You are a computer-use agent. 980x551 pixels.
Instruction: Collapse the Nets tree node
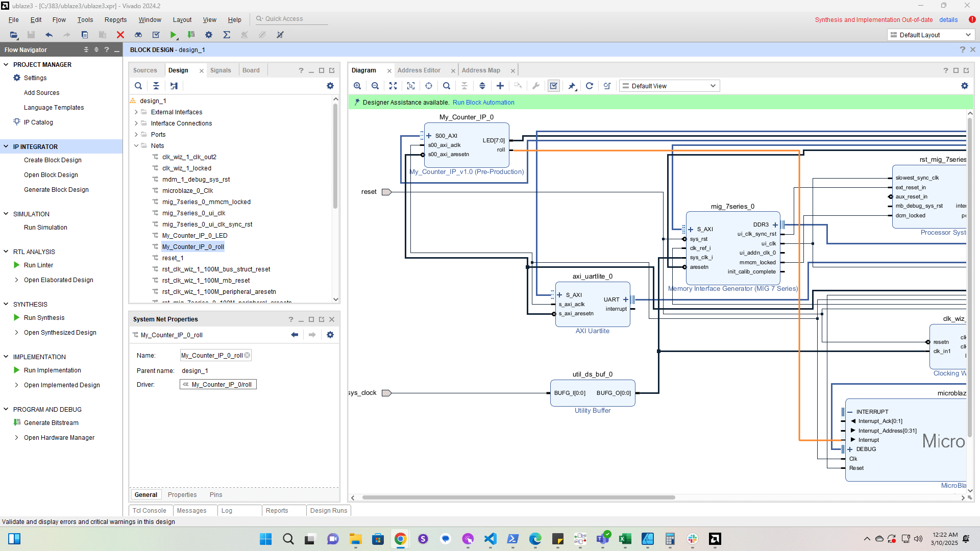coord(136,146)
